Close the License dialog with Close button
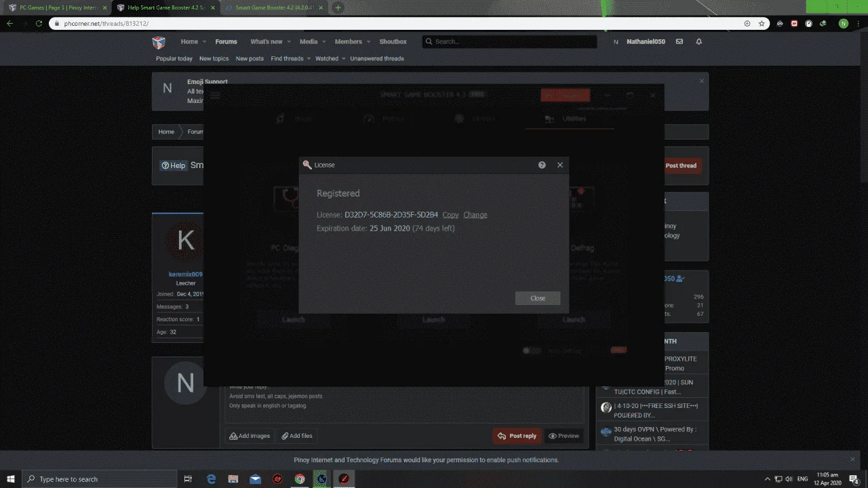The height and width of the screenshot is (488, 868). 538,298
